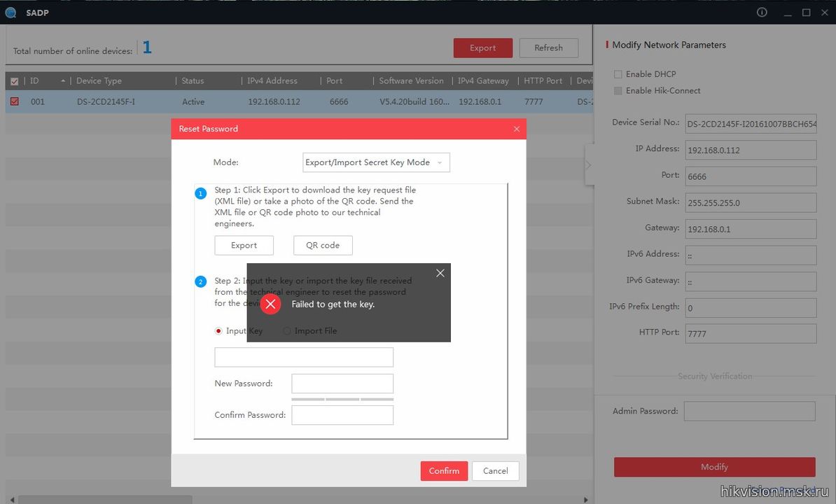This screenshot has width=836, height=504.
Task: Collapse the Modify Network Parameters side panel arrow
Action: tap(589, 165)
